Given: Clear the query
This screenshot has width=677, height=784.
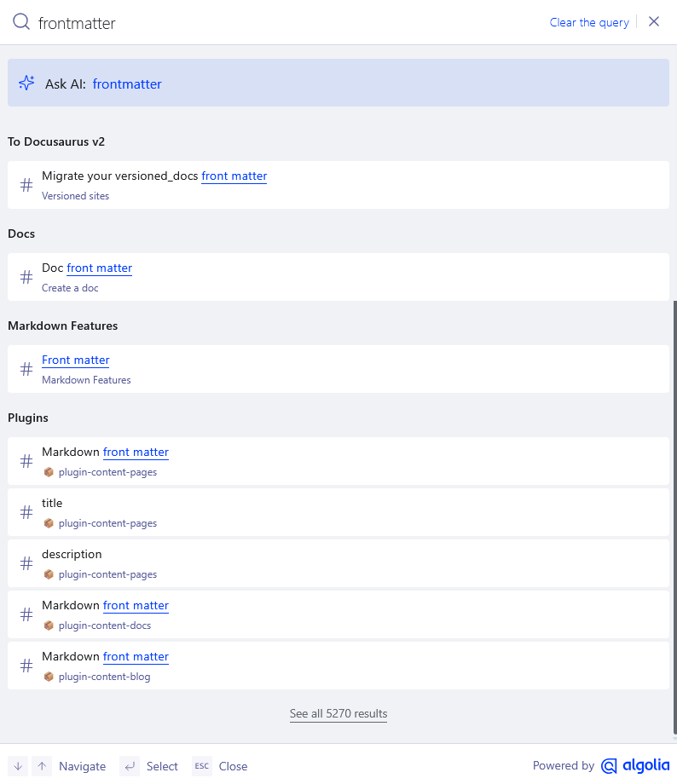Looking at the screenshot, I should tap(589, 22).
